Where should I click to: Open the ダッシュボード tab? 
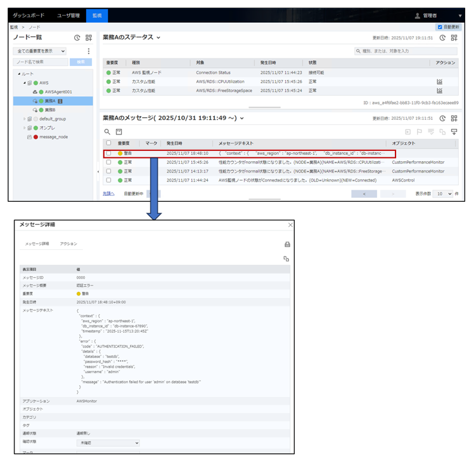29,15
